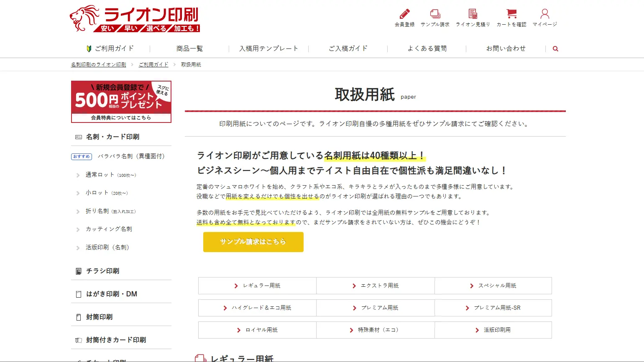Screen dimensions: 644x362
Task: Click the 500円ポイントプレゼント banner
Action: tap(121, 102)
